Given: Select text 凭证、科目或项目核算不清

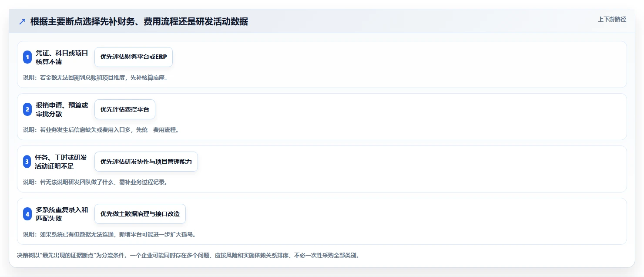Looking at the screenshot, I should pyautogui.click(x=62, y=57).
